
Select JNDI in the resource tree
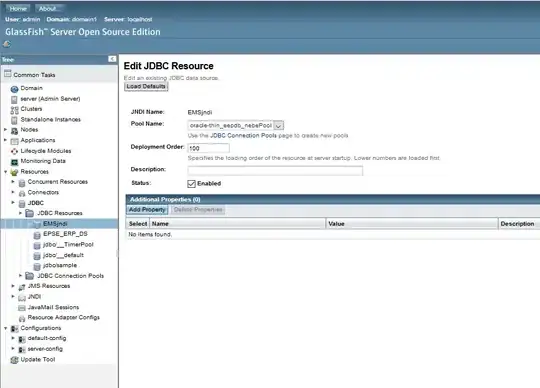point(34,296)
